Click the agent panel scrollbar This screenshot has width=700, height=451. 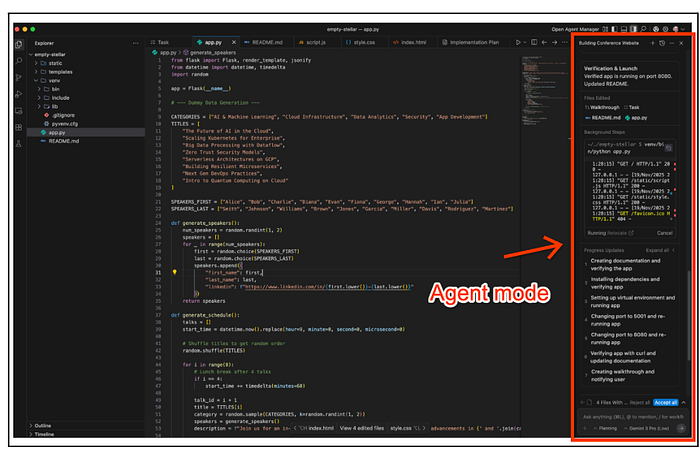(689, 315)
